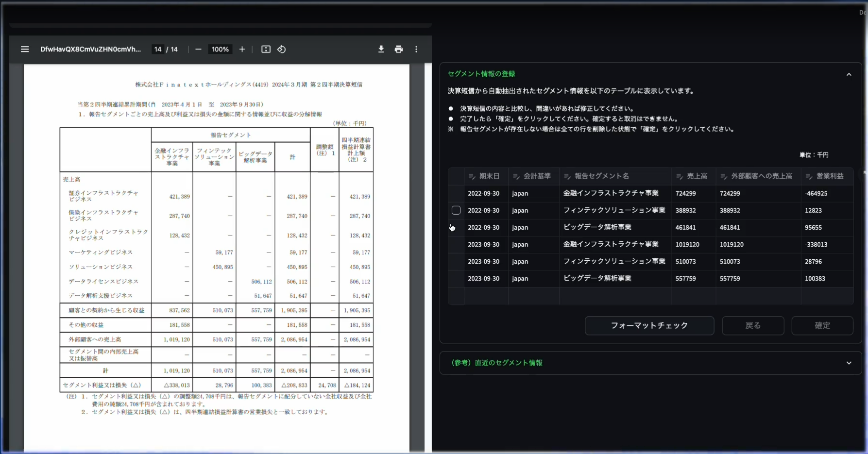The image size is (868, 454).
Task: Download the PDF file
Action: [x=381, y=49]
